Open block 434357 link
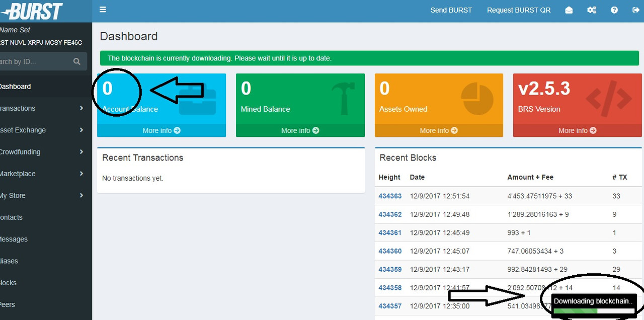 (390, 306)
